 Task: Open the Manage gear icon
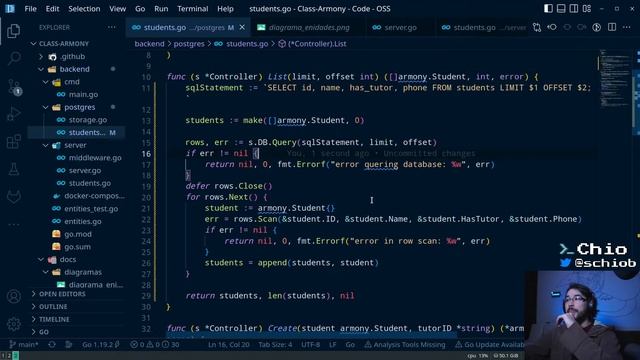(x=14, y=324)
